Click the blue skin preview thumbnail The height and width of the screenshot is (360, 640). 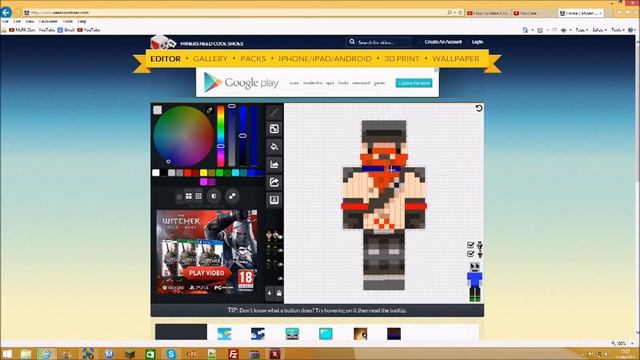[x=475, y=282]
